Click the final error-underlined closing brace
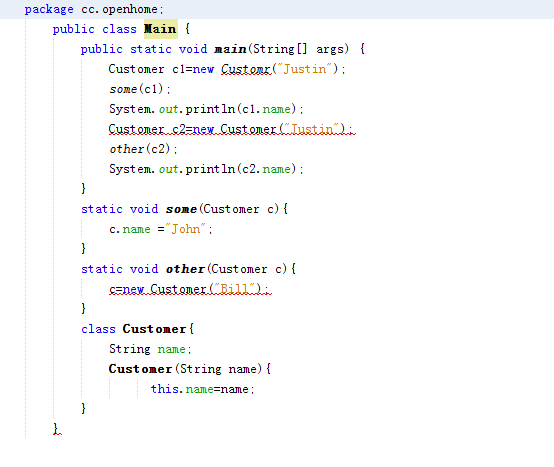The width and height of the screenshot is (554, 467). point(57,429)
